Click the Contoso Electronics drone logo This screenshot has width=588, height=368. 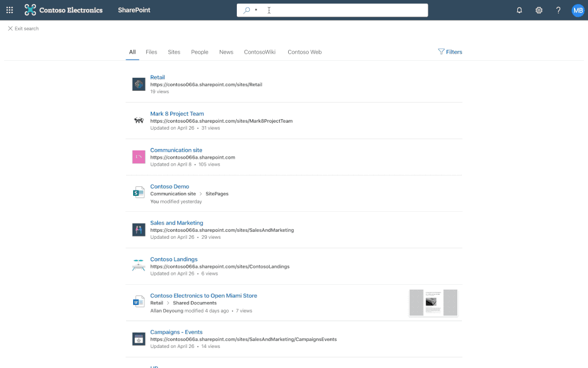point(30,10)
